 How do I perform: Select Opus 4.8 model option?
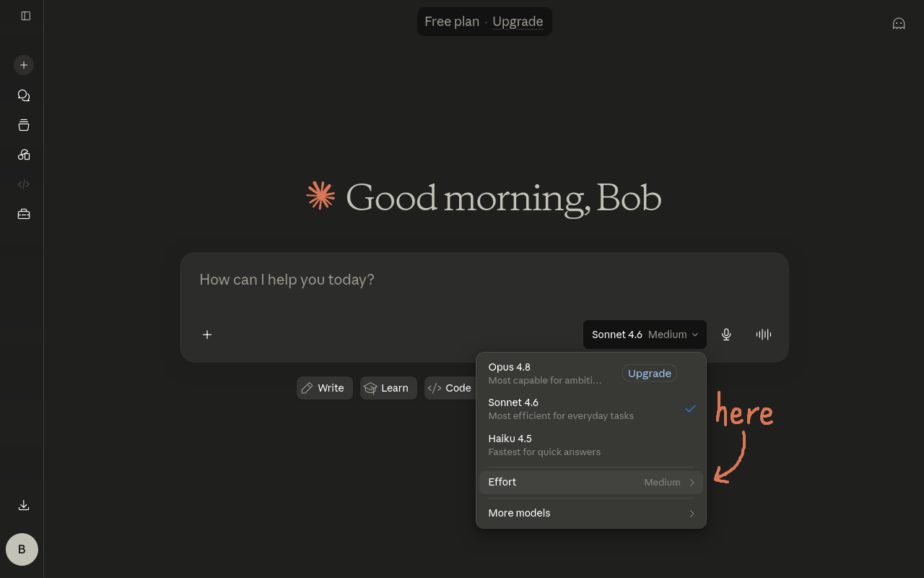coord(591,374)
